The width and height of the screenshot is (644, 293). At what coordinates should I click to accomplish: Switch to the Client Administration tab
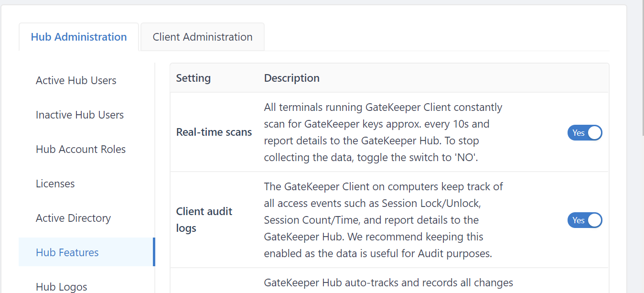pyautogui.click(x=203, y=37)
